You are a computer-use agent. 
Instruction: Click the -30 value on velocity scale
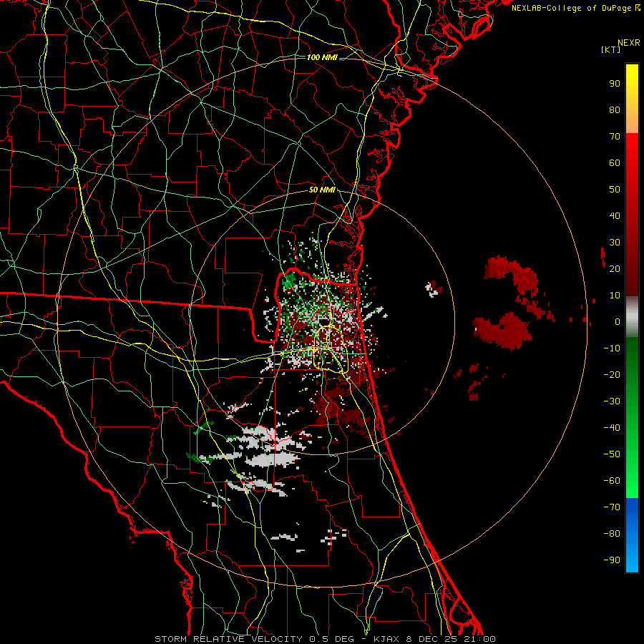[612, 401]
